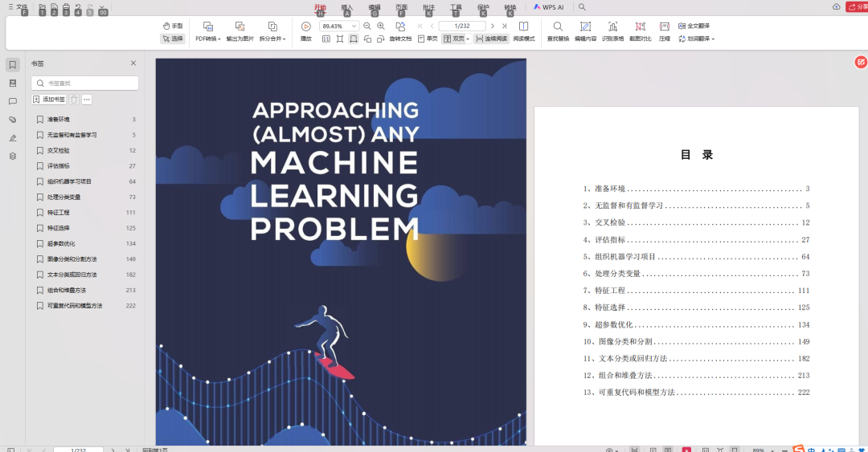Image resolution: width=868 pixels, height=452 pixels.
Task: Open the zoom percentage 89.43% dropdown
Action: click(x=354, y=26)
